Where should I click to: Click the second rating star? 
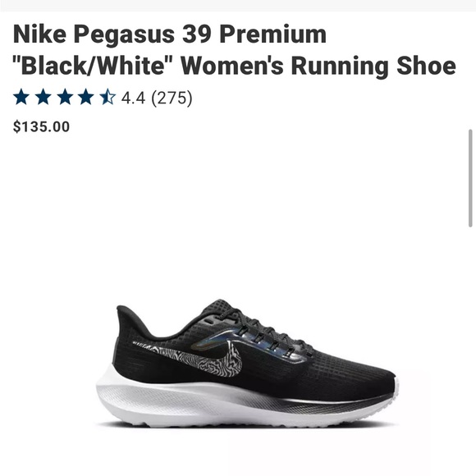coord(43,97)
